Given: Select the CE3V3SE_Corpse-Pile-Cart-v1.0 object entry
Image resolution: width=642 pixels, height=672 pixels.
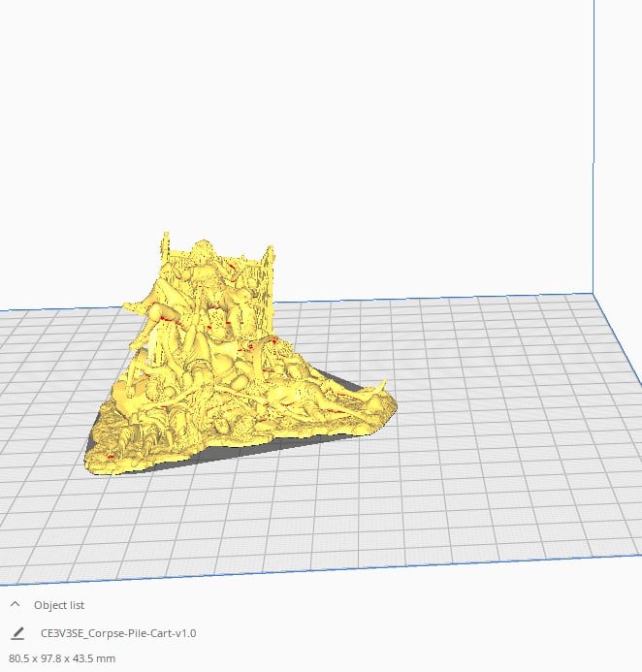Looking at the screenshot, I should [118, 633].
